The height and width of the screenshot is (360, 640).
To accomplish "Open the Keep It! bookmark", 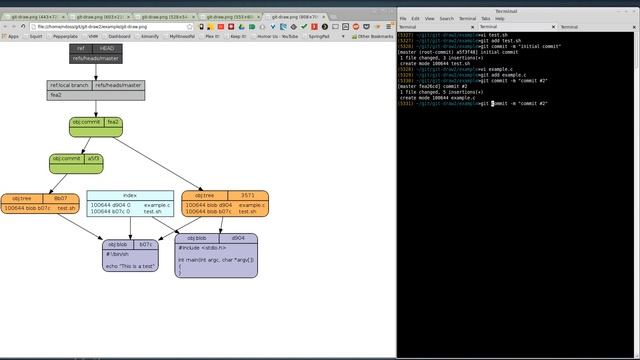I will [x=235, y=36].
